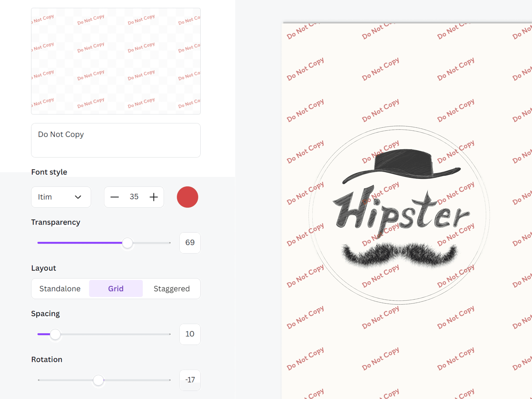The image size is (532, 399).
Task: Decrease font size with minus button
Action: pos(114,197)
